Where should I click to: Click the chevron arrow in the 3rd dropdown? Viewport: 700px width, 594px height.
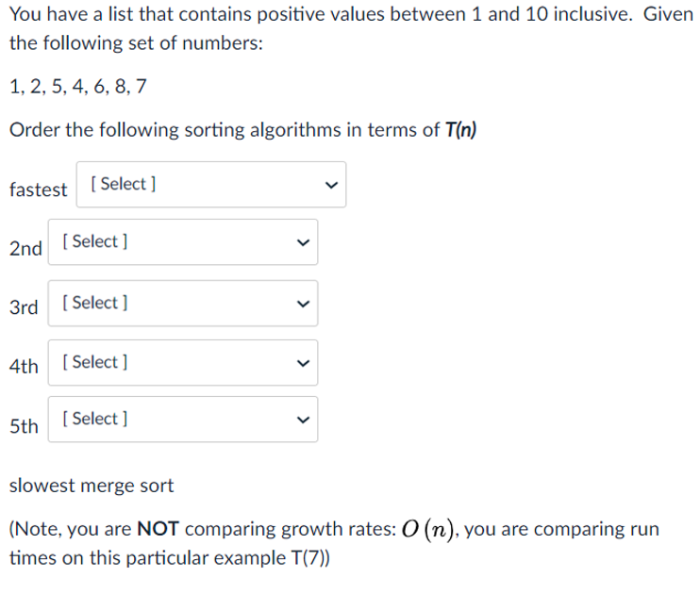[x=303, y=304]
